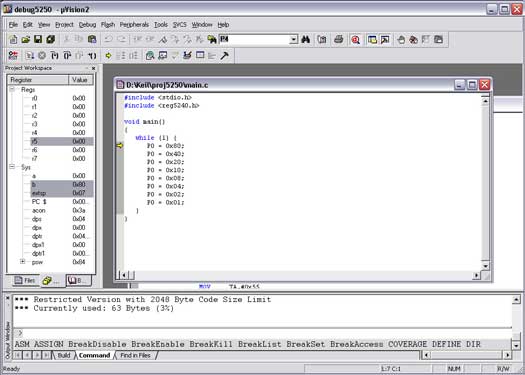Open the Toolbox hammer icon
This screenshot has width=525, height=375.
(x=224, y=56)
